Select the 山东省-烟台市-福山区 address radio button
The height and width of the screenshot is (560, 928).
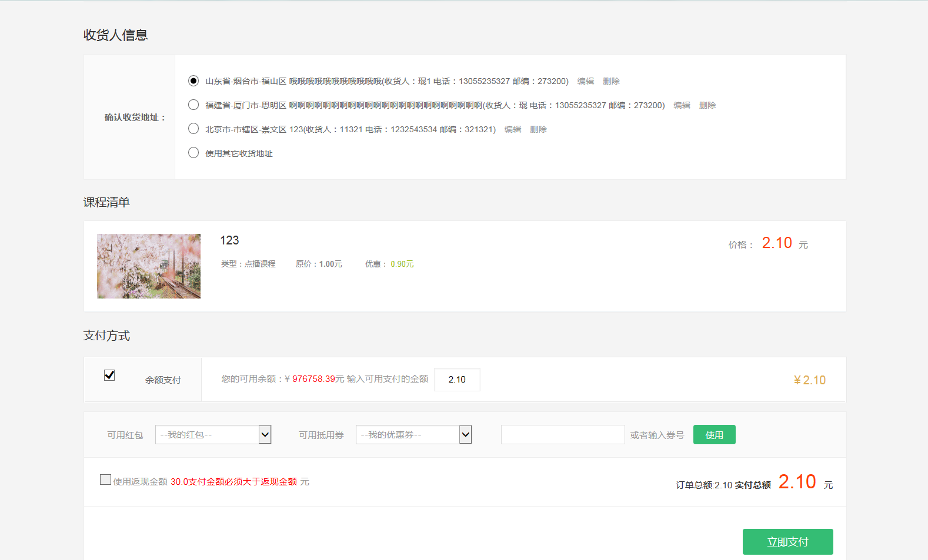pyautogui.click(x=193, y=81)
